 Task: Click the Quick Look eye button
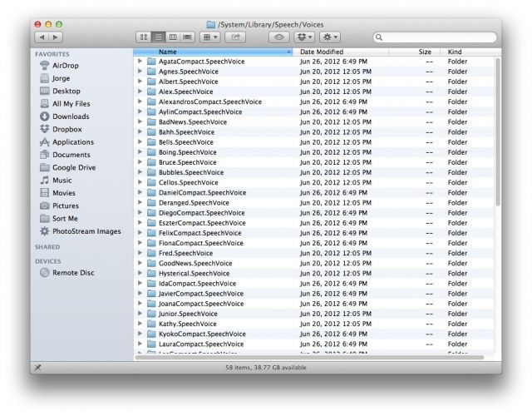click(x=279, y=37)
